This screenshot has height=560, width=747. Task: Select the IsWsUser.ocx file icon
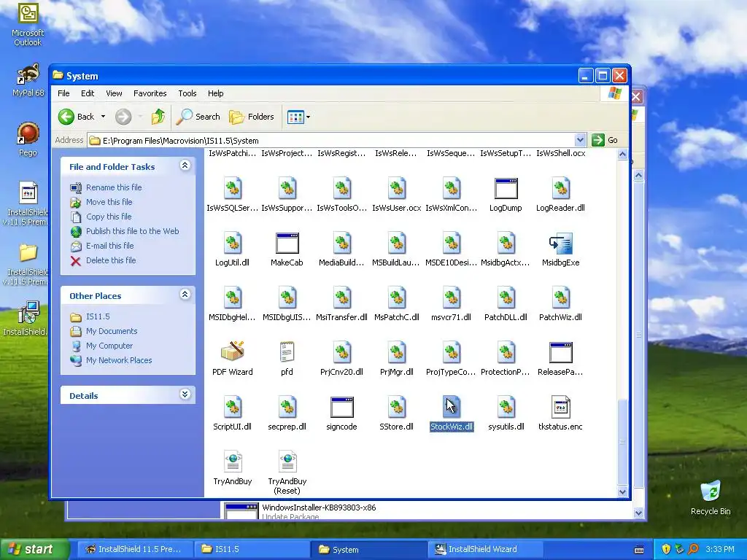click(x=396, y=189)
